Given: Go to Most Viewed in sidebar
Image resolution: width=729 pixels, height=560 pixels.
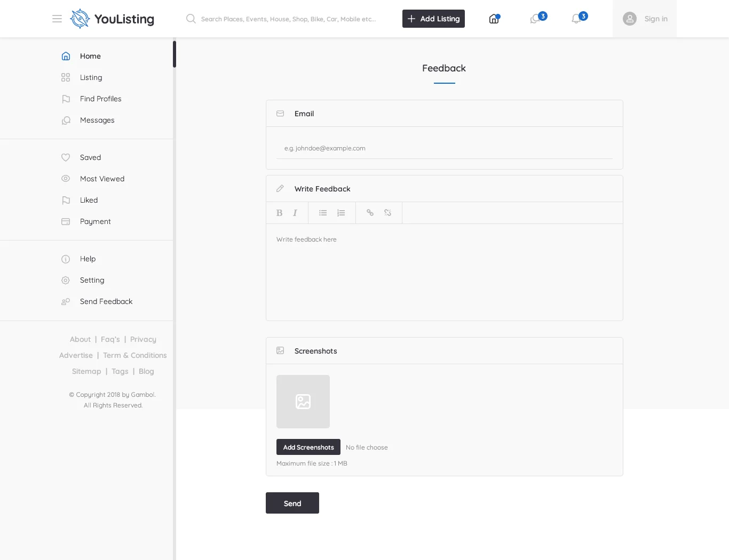Looking at the screenshot, I should tap(102, 179).
